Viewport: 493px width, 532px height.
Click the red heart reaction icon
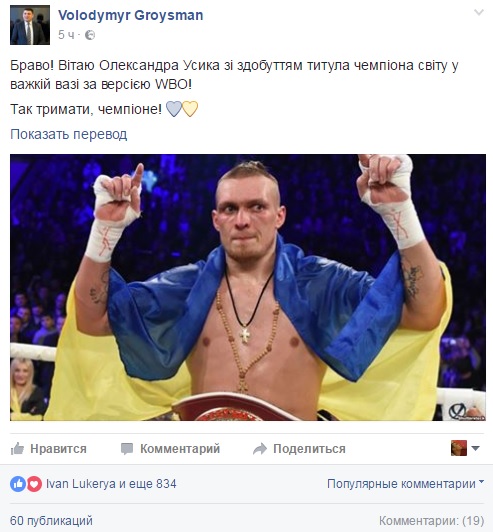coord(34,483)
